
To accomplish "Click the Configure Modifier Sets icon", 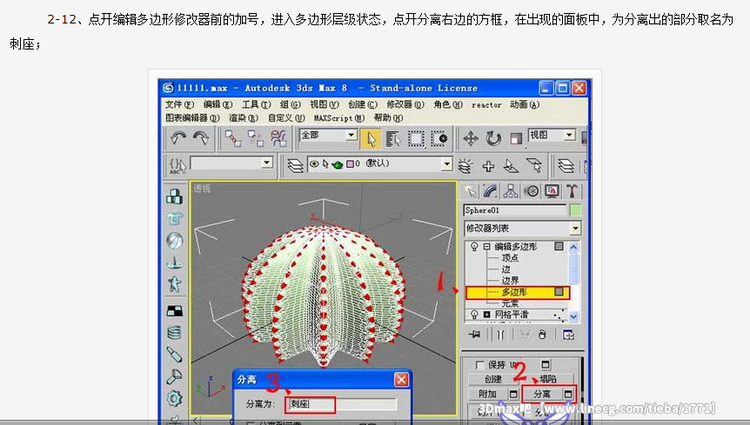I will [568, 335].
